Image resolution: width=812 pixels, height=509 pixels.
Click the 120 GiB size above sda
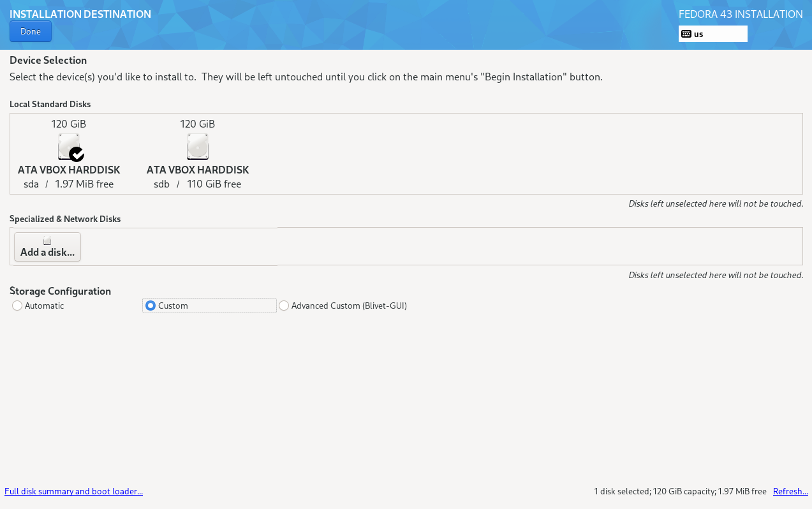click(69, 124)
